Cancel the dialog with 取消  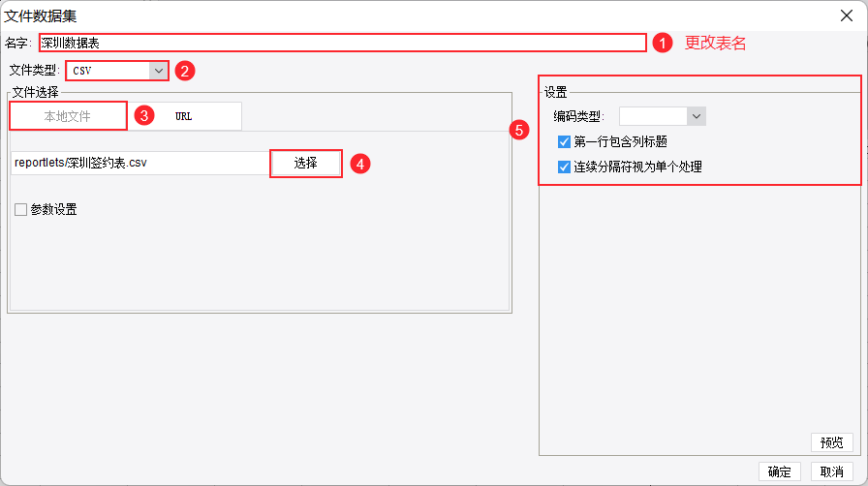click(x=831, y=471)
